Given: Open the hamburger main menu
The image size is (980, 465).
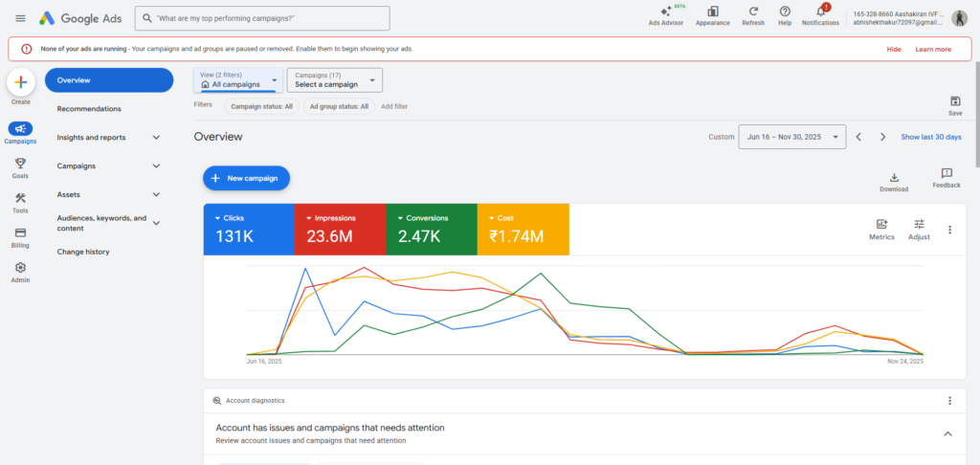Looking at the screenshot, I should (x=20, y=18).
